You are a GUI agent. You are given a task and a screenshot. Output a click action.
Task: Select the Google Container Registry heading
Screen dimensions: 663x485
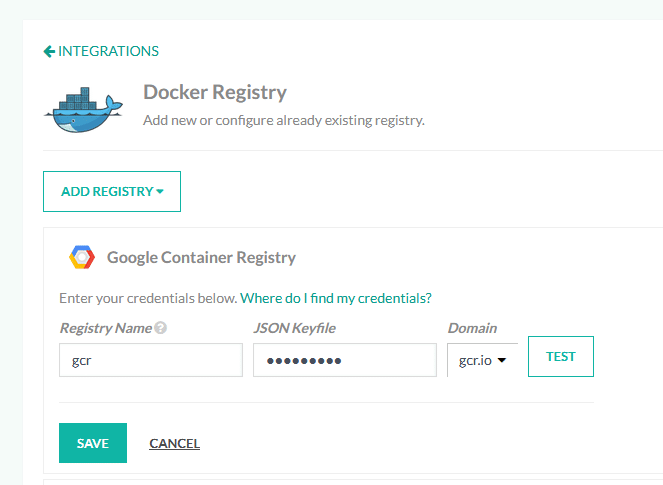click(201, 257)
